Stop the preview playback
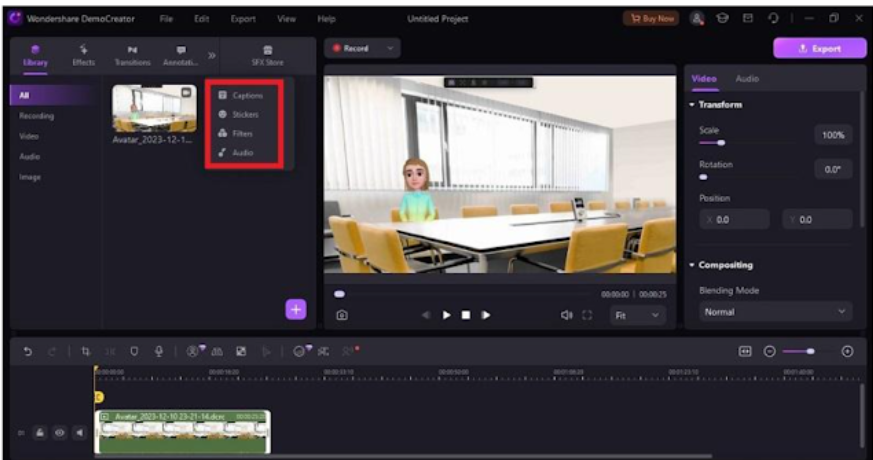This screenshot has height=460, width=873. 466,315
